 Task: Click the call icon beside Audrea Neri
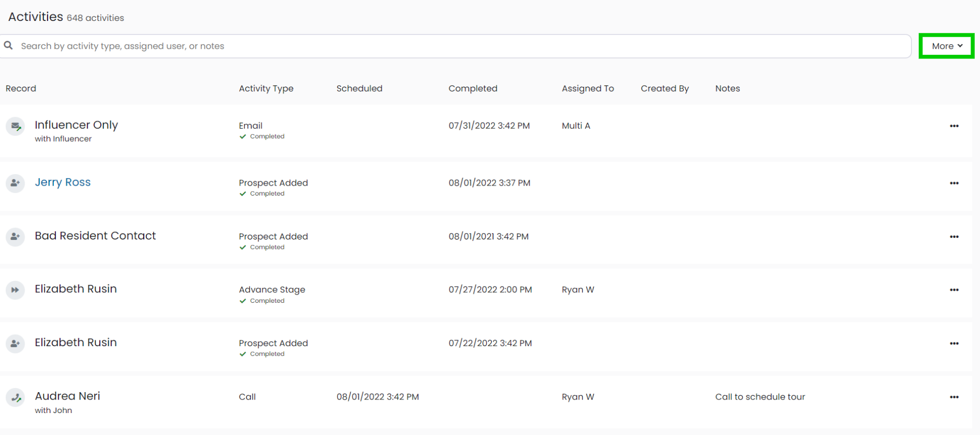16,398
